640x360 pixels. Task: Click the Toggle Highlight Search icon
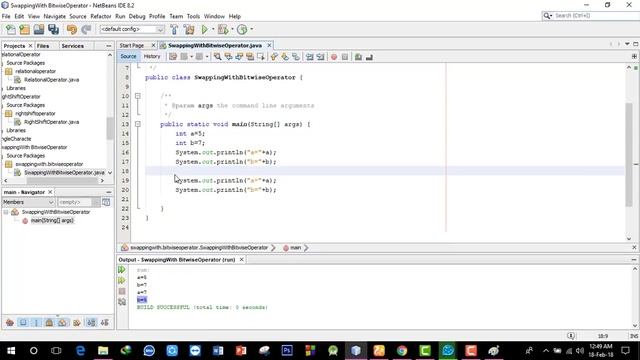pyautogui.click(x=250, y=57)
